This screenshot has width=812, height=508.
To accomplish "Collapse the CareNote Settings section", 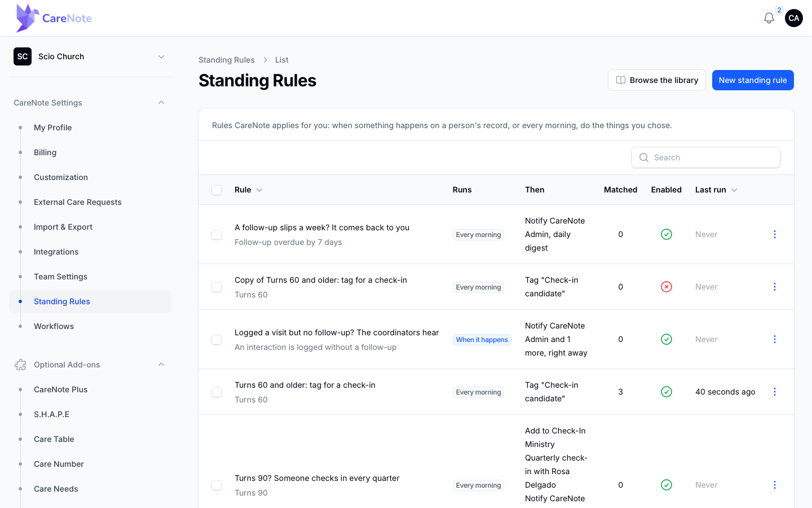I will [161, 103].
